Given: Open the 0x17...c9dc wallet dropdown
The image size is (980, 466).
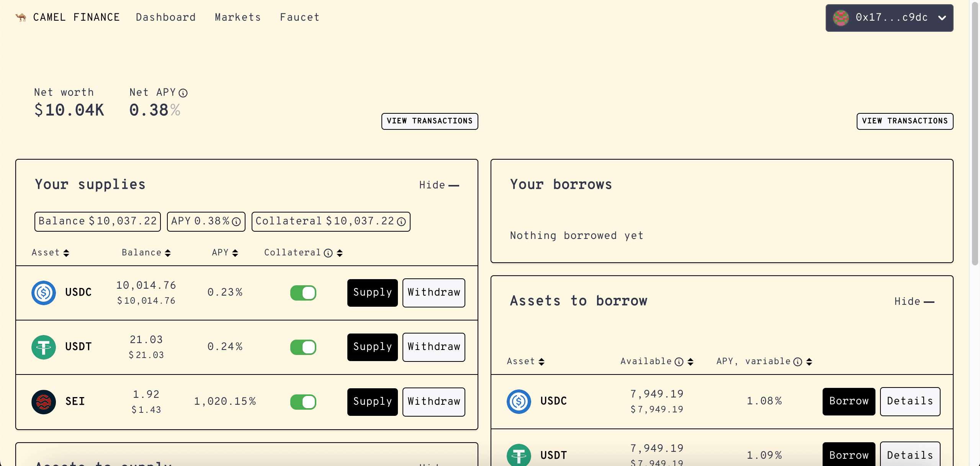Looking at the screenshot, I should pos(889,18).
